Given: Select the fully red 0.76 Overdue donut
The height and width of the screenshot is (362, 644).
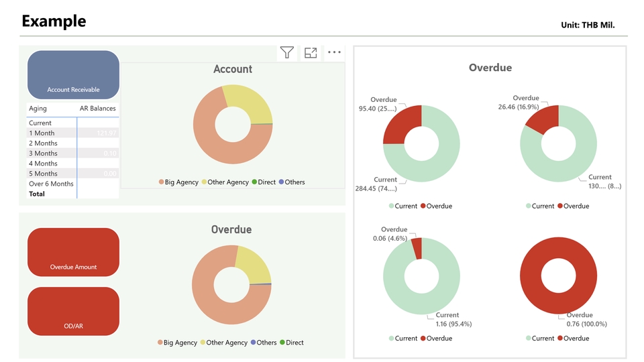Looking at the screenshot, I should tap(558, 247).
